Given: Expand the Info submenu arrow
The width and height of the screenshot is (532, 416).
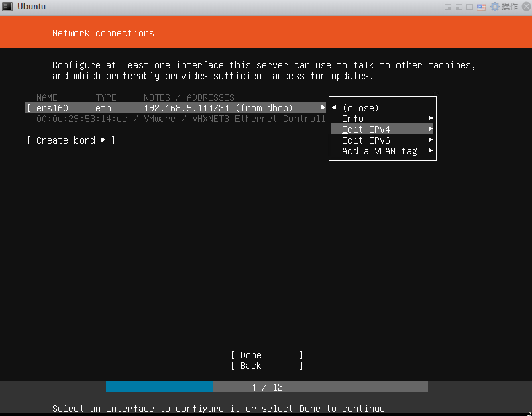Looking at the screenshot, I should [431, 119].
